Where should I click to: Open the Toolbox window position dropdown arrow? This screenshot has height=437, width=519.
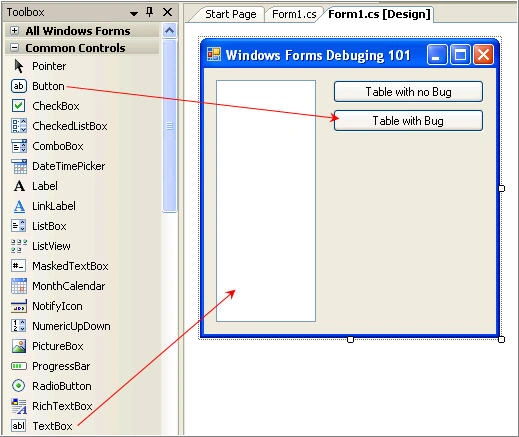[x=134, y=14]
